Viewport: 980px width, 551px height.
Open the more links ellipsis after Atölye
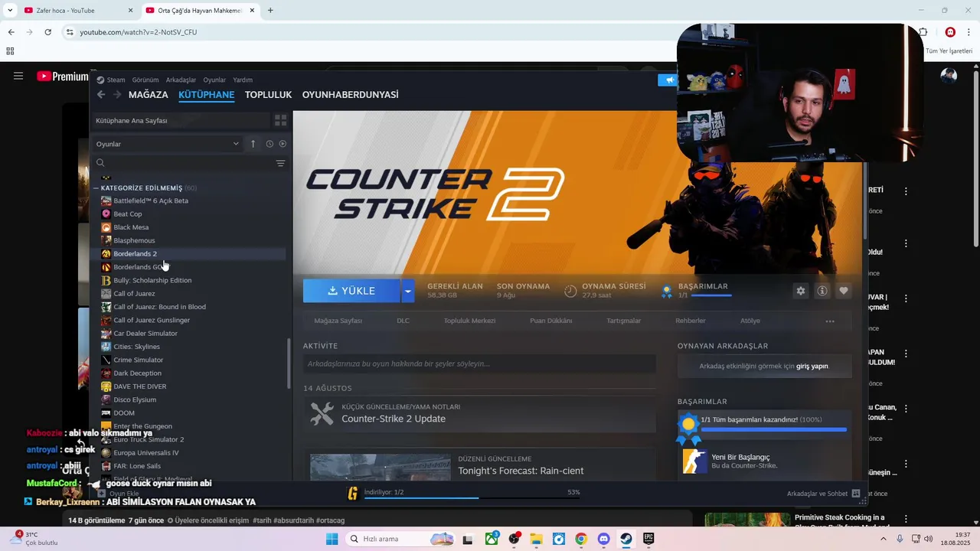[x=830, y=321]
